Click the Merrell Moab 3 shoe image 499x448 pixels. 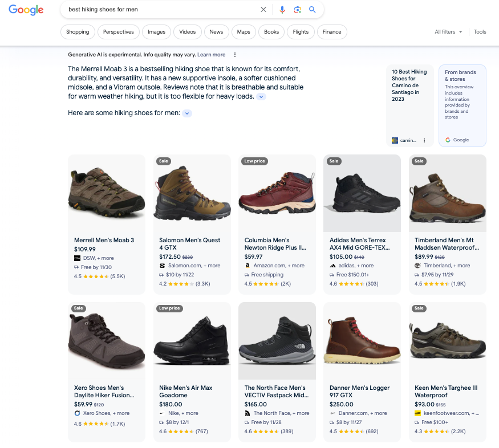click(107, 193)
